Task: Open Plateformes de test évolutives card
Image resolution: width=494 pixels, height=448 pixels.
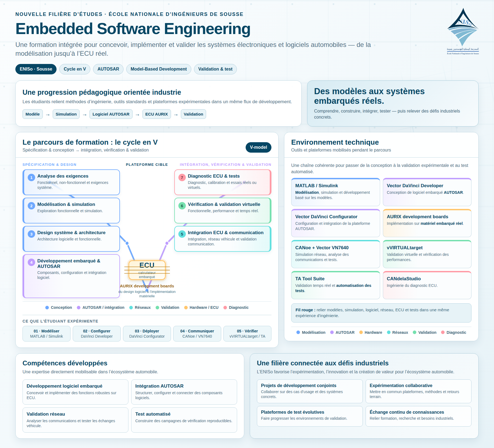Action: click(x=310, y=416)
